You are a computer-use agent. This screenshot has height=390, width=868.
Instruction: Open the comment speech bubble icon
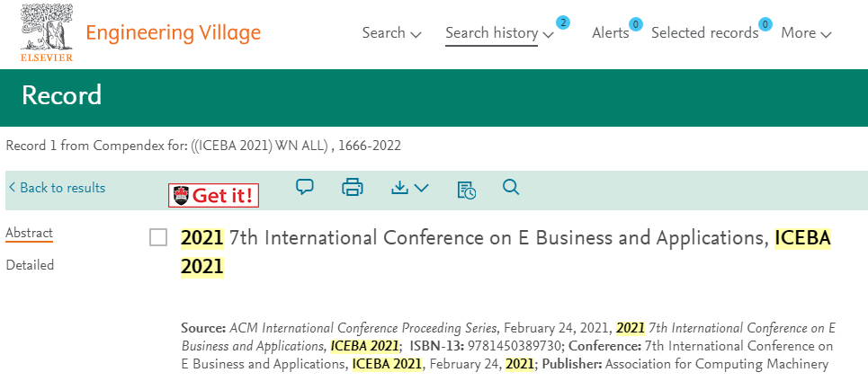(x=305, y=187)
